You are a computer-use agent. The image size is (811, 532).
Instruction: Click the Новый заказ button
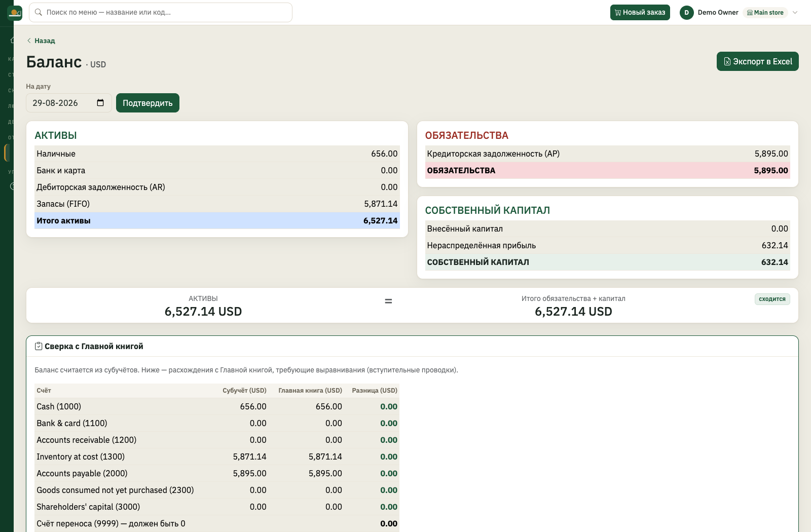[x=640, y=13]
